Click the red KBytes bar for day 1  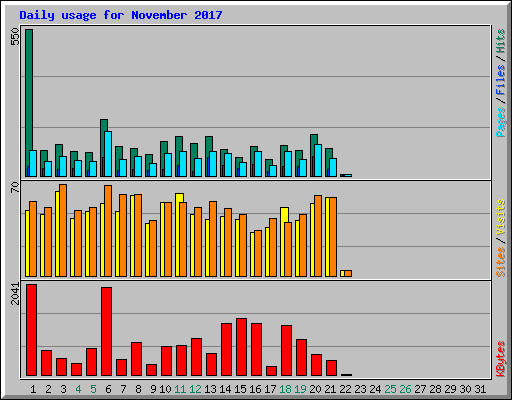tap(31, 330)
